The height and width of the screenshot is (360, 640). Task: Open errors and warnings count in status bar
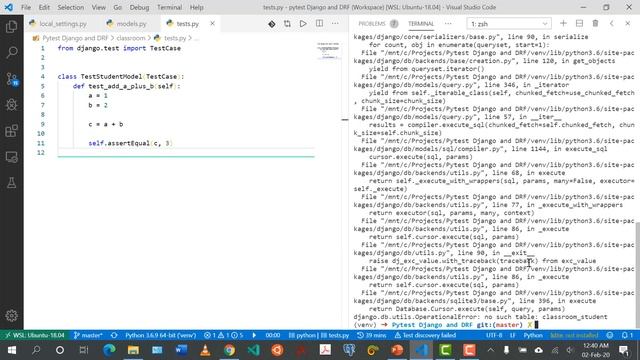(x=224, y=335)
